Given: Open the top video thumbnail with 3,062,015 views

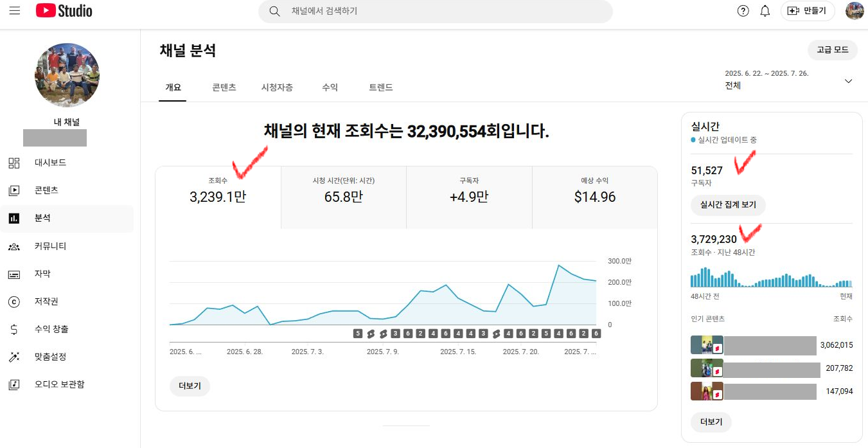Looking at the screenshot, I should (x=707, y=345).
